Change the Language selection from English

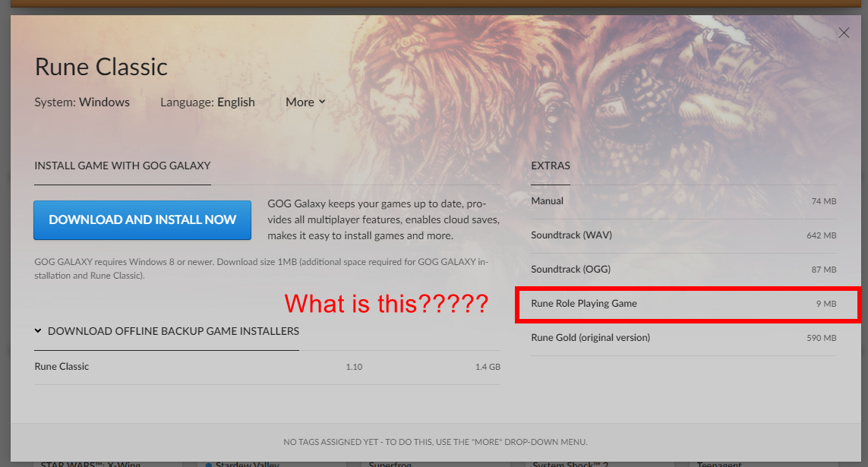point(235,102)
